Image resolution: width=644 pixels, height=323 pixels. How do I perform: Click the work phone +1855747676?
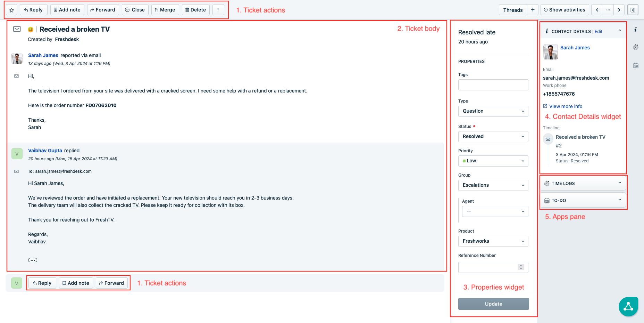pyautogui.click(x=559, y=94)
